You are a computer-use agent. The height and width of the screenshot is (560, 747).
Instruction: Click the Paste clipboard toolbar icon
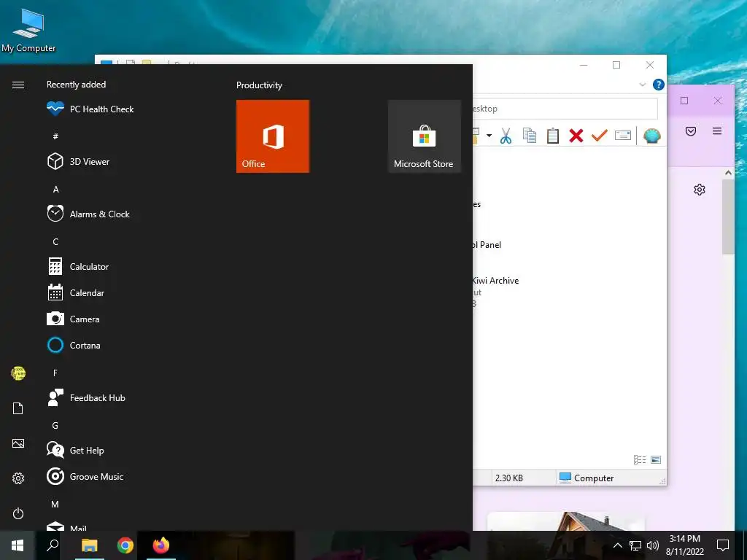pos(553,136)
